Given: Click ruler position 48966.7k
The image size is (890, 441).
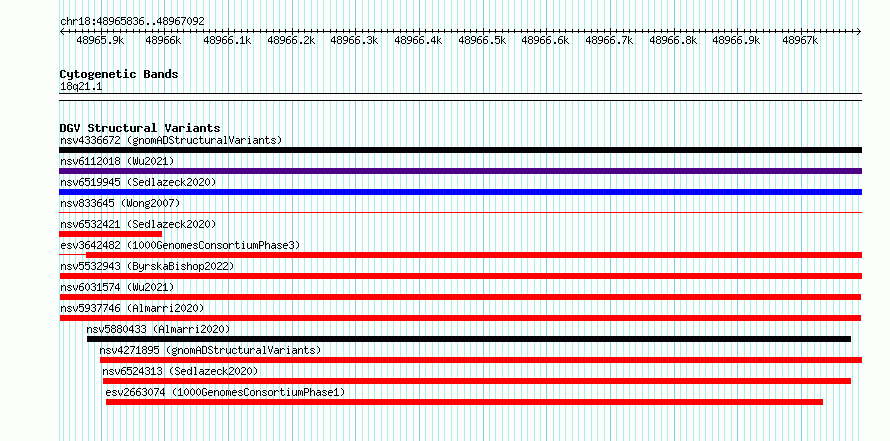Looking at the screenshot, I should 610,40.
